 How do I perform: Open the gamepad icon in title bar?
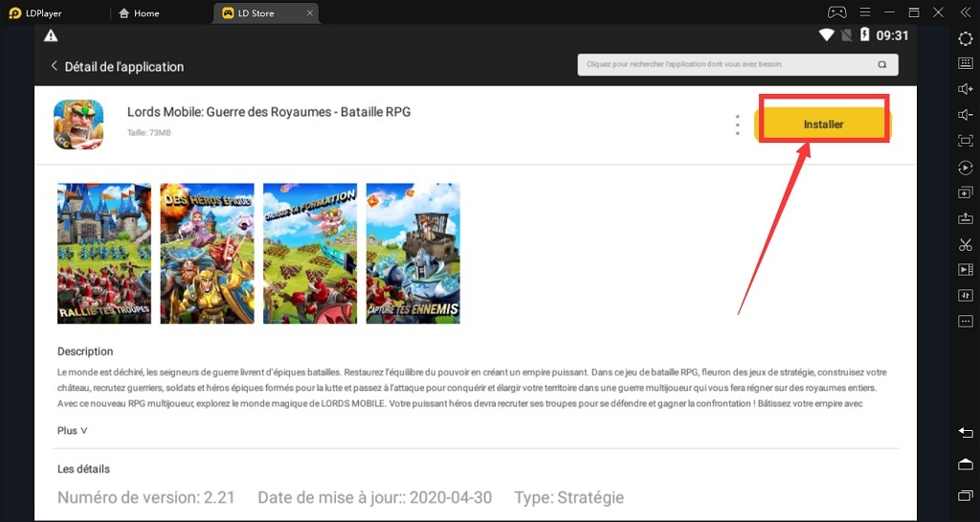point(836,12)
